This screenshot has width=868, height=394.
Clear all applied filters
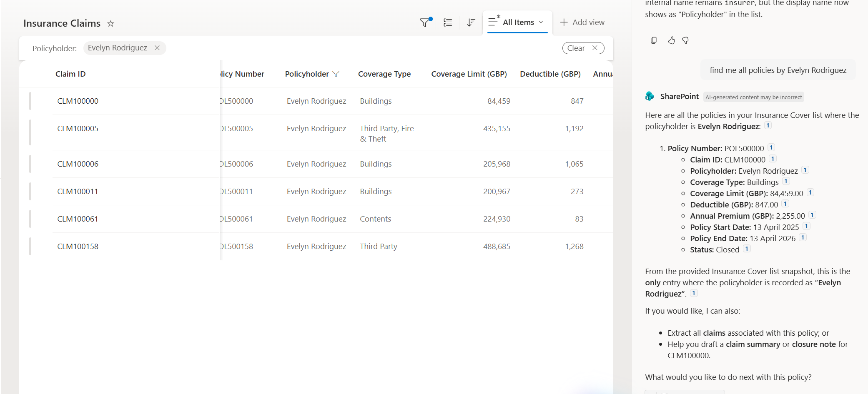582,48
